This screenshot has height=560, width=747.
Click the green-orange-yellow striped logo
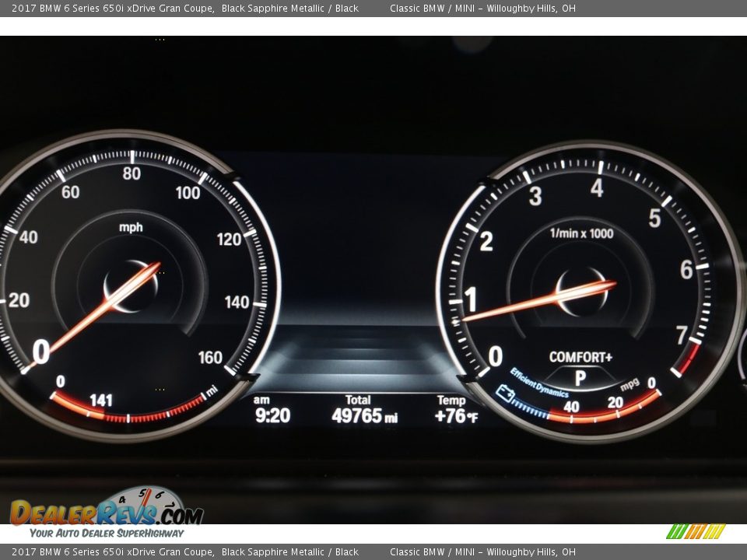pos(696,531)
